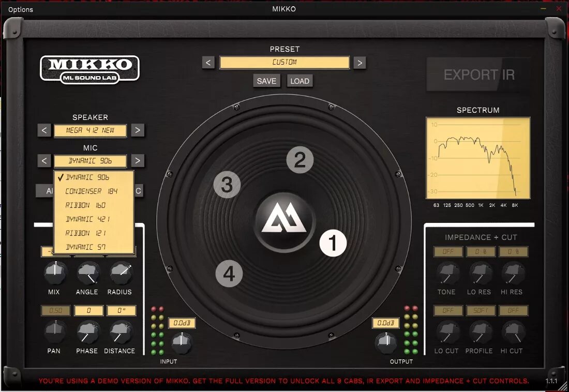Select microphone position 3 on the speaker
This screenshot has height=392, width=569.
click(x=227, y=185)
